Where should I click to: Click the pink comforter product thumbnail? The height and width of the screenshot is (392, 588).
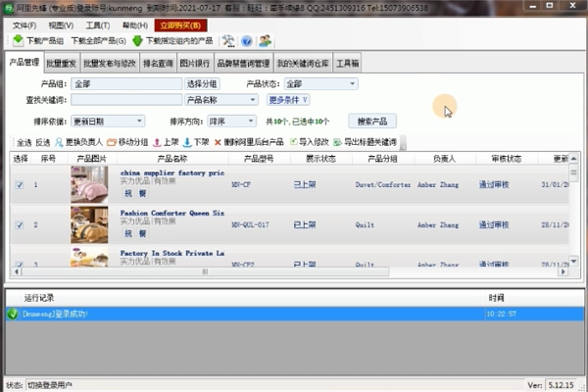click(89, 184)
